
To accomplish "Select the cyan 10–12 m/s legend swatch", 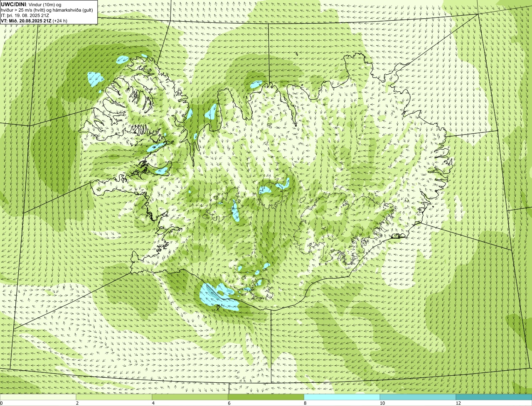I will point(418,397).
